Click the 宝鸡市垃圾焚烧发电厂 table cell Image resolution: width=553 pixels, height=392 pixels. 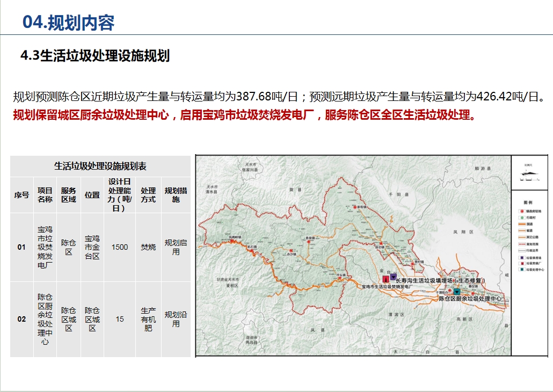coord(45,247)
